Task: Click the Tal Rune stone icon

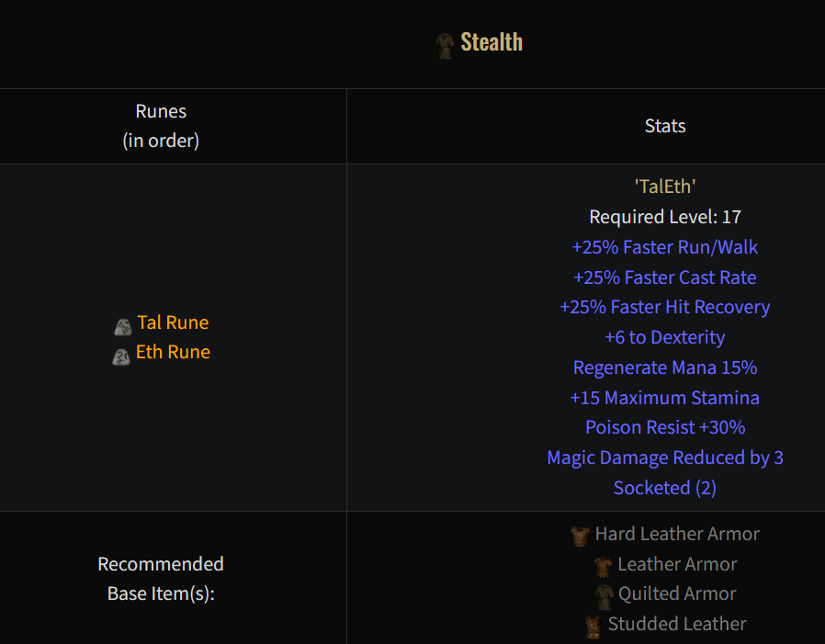Action: tap(122, 326)
